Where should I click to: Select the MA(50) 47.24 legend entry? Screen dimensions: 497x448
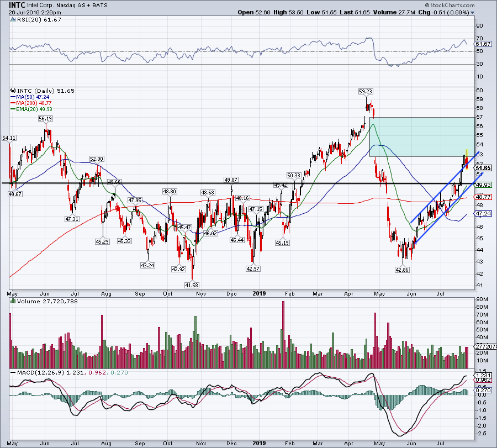point(30,97)
